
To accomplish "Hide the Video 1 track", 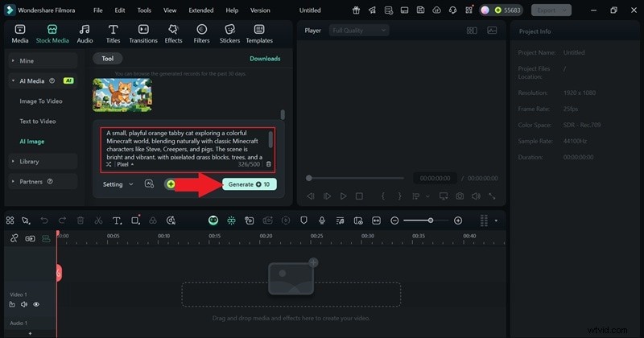I will 36,305.
